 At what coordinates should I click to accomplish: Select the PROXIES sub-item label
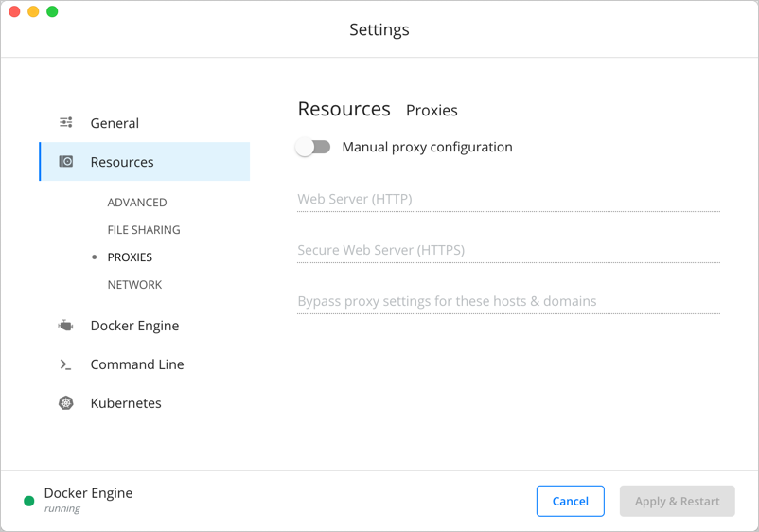click(x=130, y=257)
